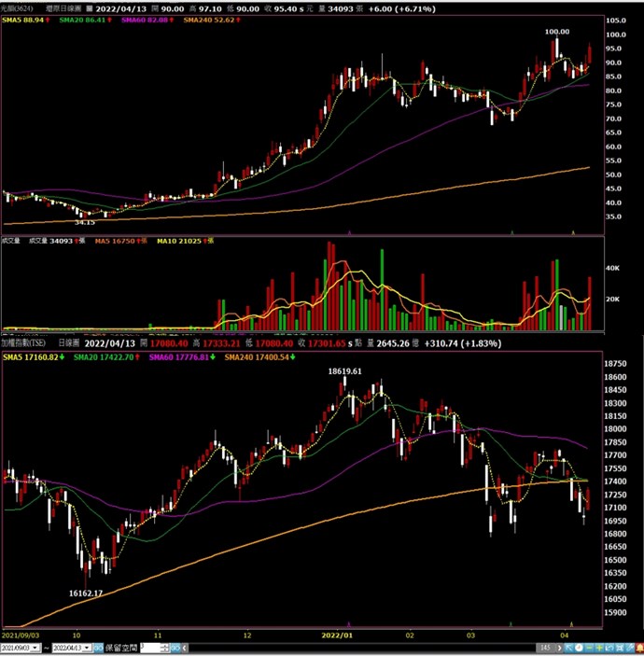
Task: Increase 保留空間 value with spinner arrow
Action: click(163, 644)
